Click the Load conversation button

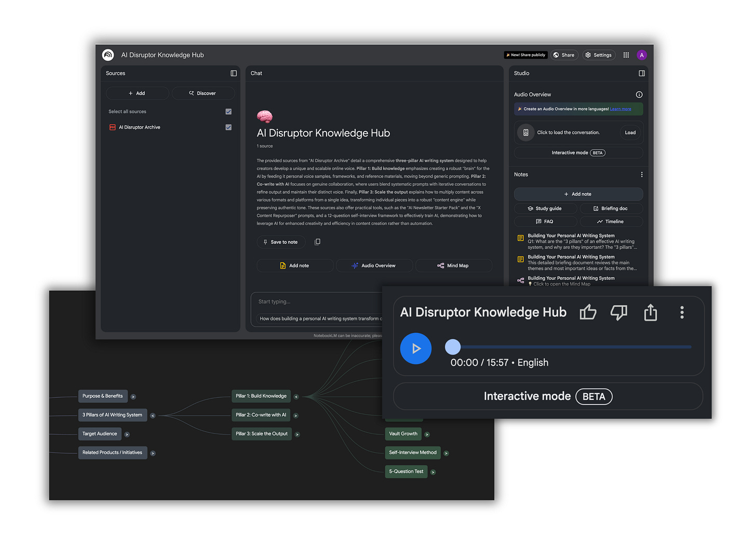[x=630, y=132]
